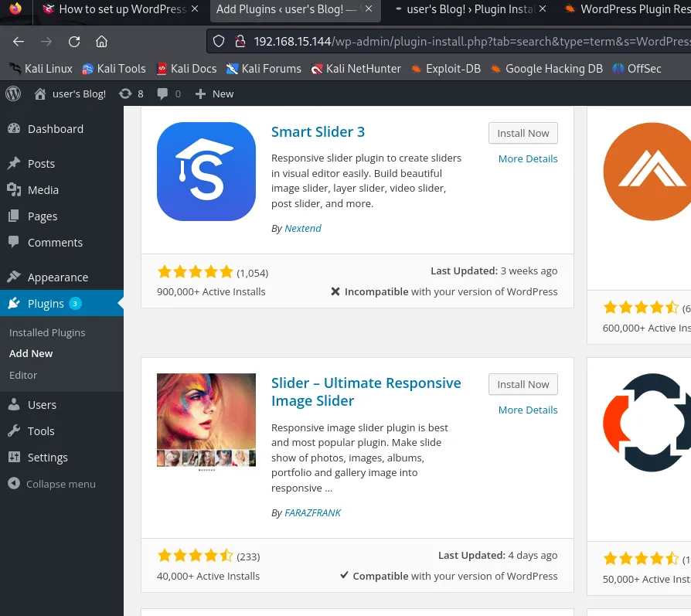Select Plugins menu with 3 badge
691x616 pixels.
(x=62, y=303)
